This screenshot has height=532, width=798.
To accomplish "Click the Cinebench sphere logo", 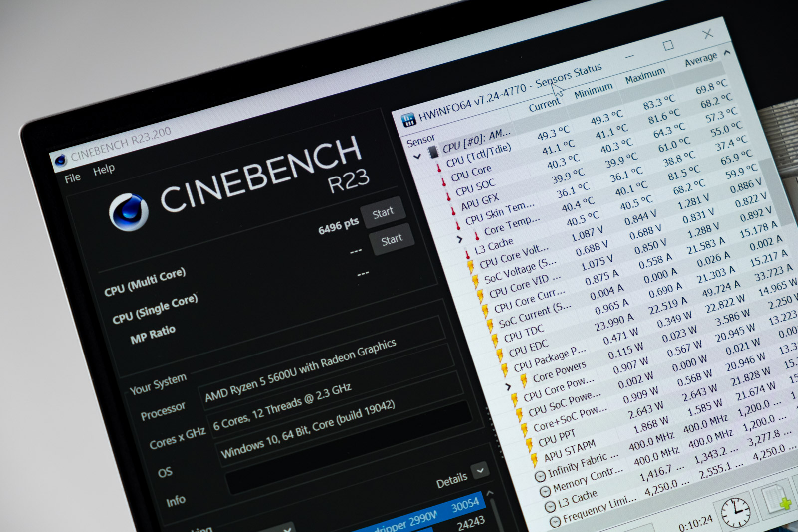I will click(128, 212).
